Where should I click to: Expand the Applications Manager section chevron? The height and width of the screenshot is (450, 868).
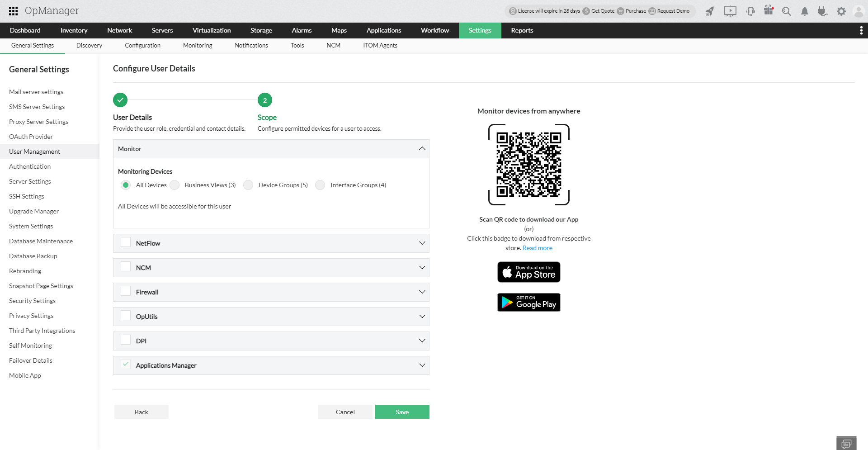[422, 365]
